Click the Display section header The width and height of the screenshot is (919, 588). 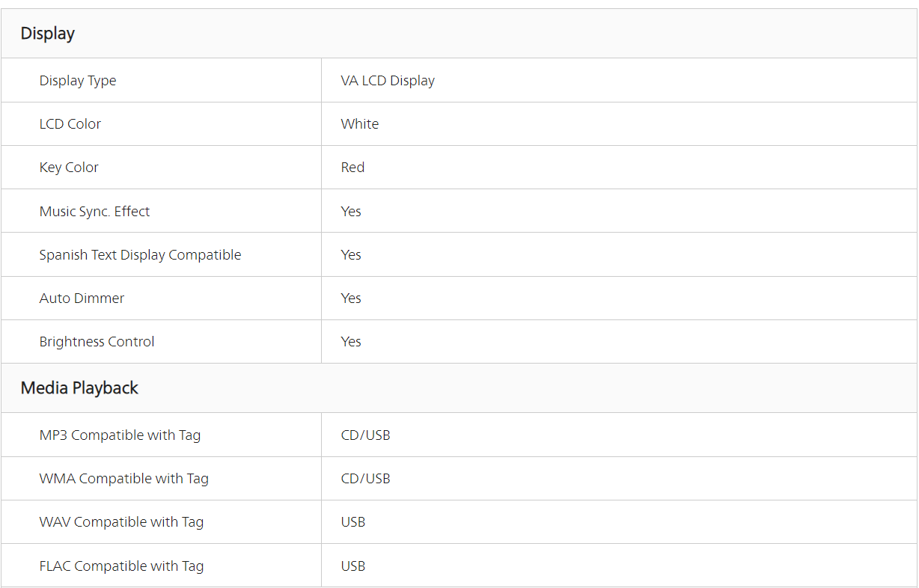click(x=48, y=34)
